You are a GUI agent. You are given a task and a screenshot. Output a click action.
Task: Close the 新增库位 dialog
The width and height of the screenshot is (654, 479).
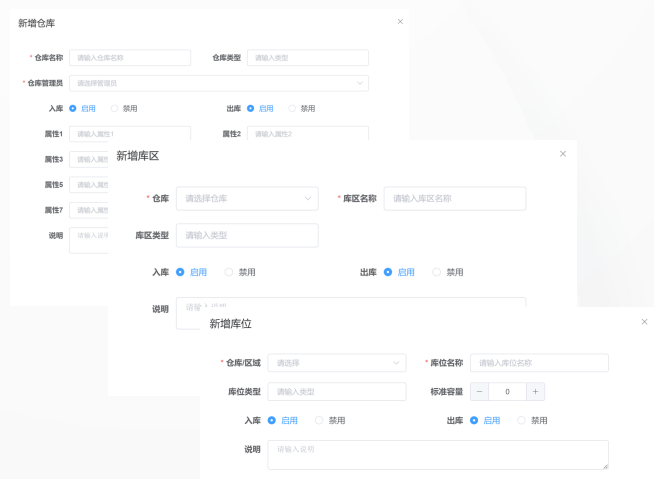[x=643, y=321]
